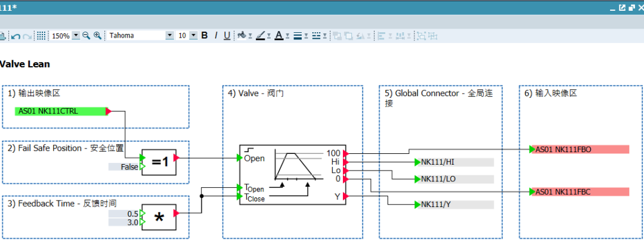Click the underline formatting icon

click(227, 36)
